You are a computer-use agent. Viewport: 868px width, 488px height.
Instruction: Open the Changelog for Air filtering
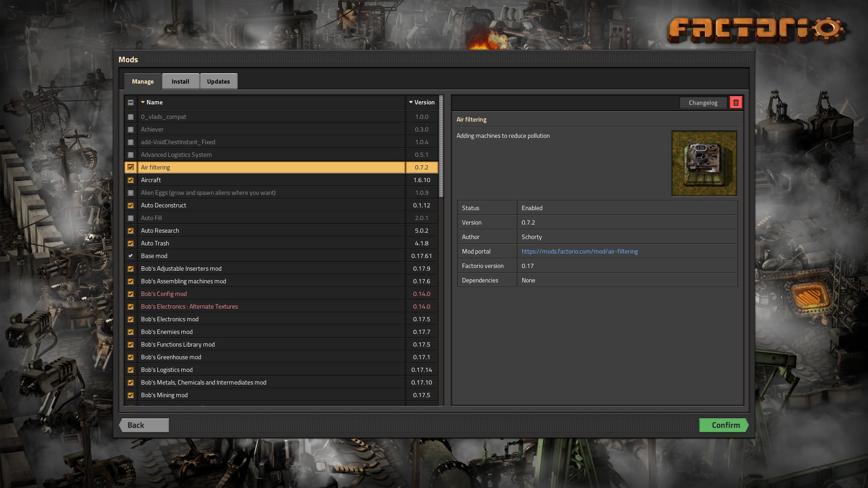click(x=703, y=103)
